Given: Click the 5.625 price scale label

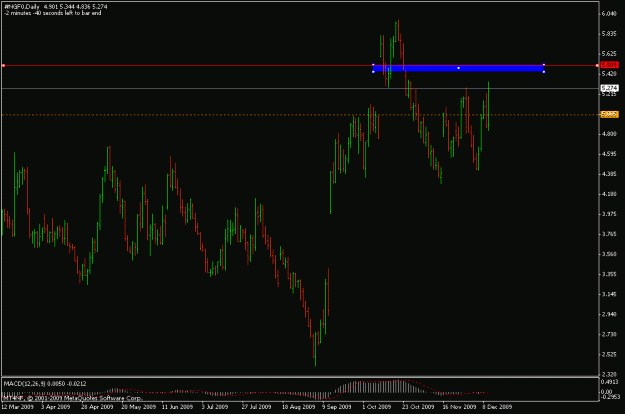Looking at the screenshot, I should coord(609,54).
